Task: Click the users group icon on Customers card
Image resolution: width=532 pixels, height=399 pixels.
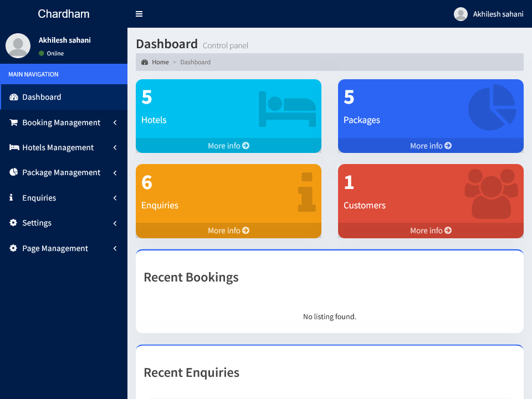Action: pos(491,193)
